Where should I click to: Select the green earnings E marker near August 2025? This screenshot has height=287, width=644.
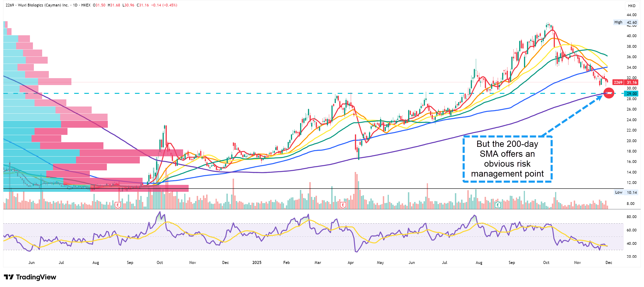[x=498, y=205]
